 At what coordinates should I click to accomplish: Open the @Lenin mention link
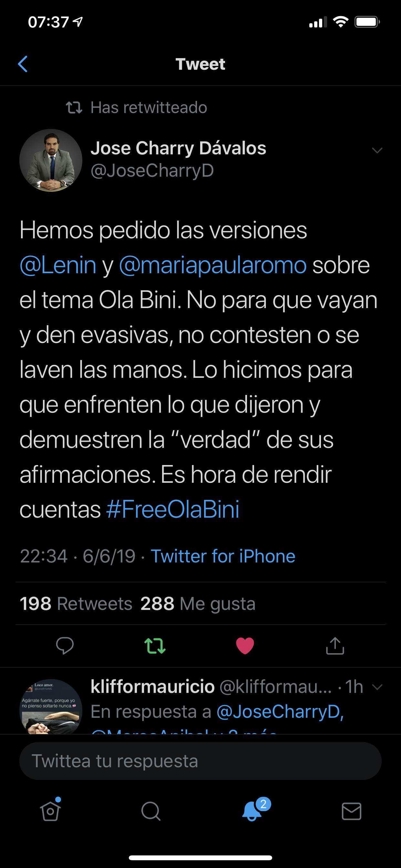(x=58, y=265)
